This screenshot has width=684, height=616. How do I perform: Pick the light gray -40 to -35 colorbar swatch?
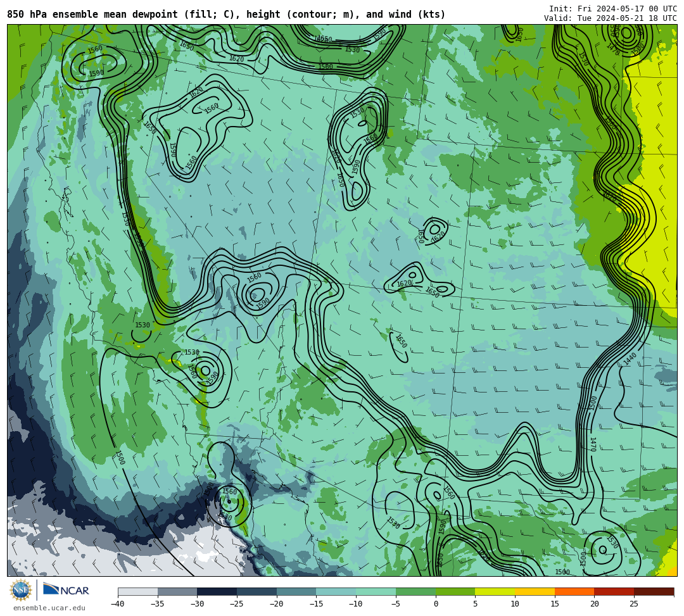138,591
